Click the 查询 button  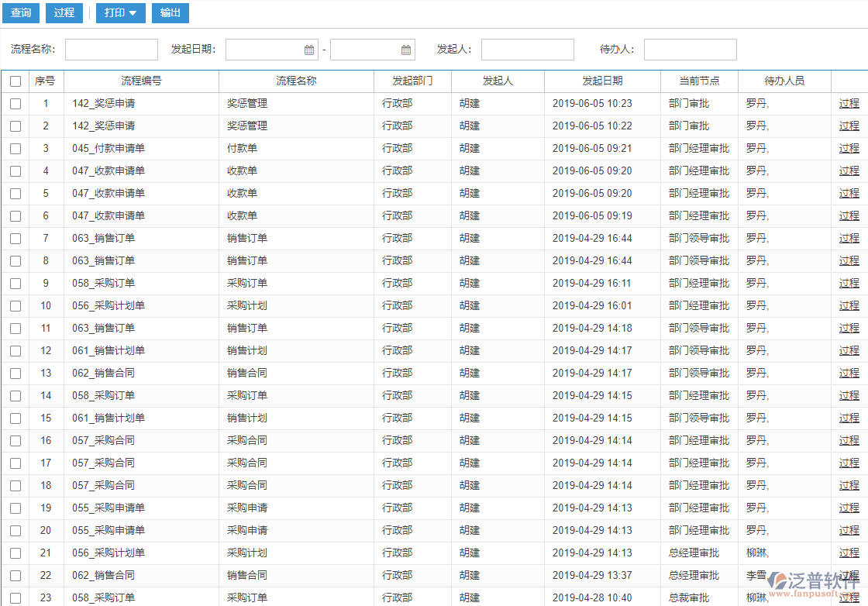pos(21,12)
